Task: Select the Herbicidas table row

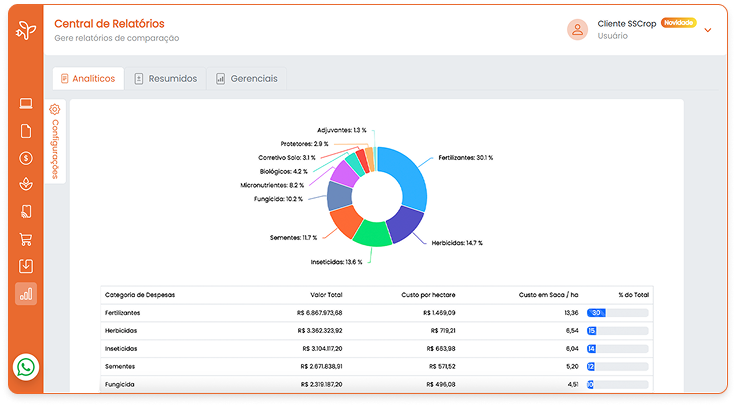Action: (x=375, y=330)
